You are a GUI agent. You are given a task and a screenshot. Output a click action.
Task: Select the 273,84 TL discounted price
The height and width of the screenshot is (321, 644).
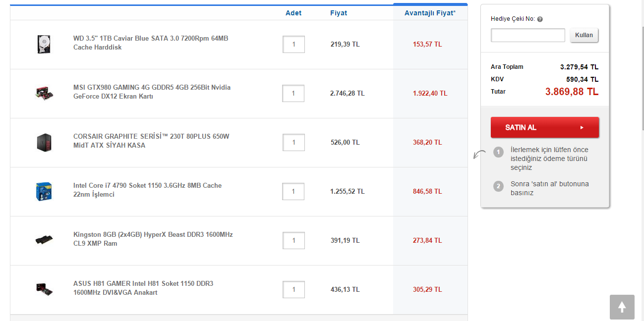[x=427, y=240]
